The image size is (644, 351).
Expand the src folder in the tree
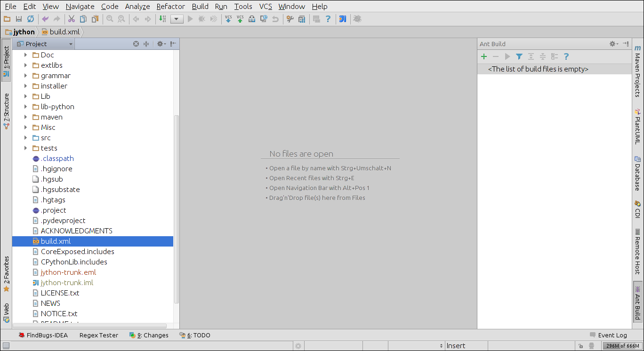26,138
